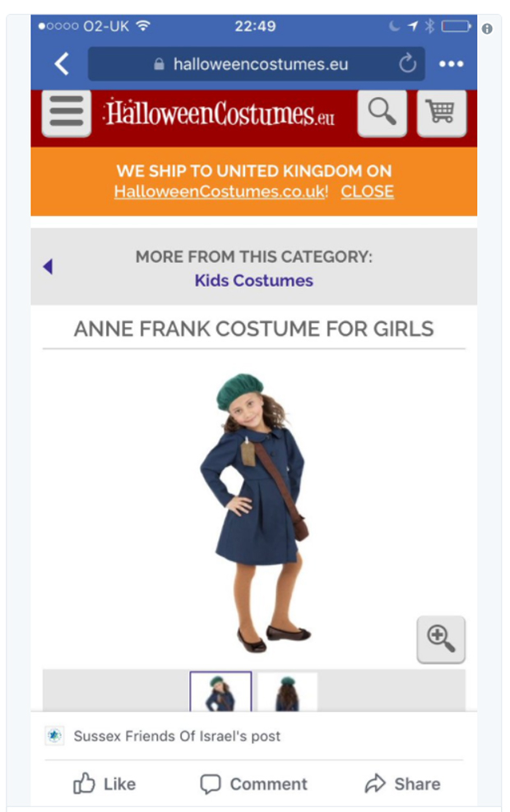The width and height of the screenshot is (510, 812).
Task: Reload the page with refresh icon
Action: pyautogui.click(x=407, y=64)
